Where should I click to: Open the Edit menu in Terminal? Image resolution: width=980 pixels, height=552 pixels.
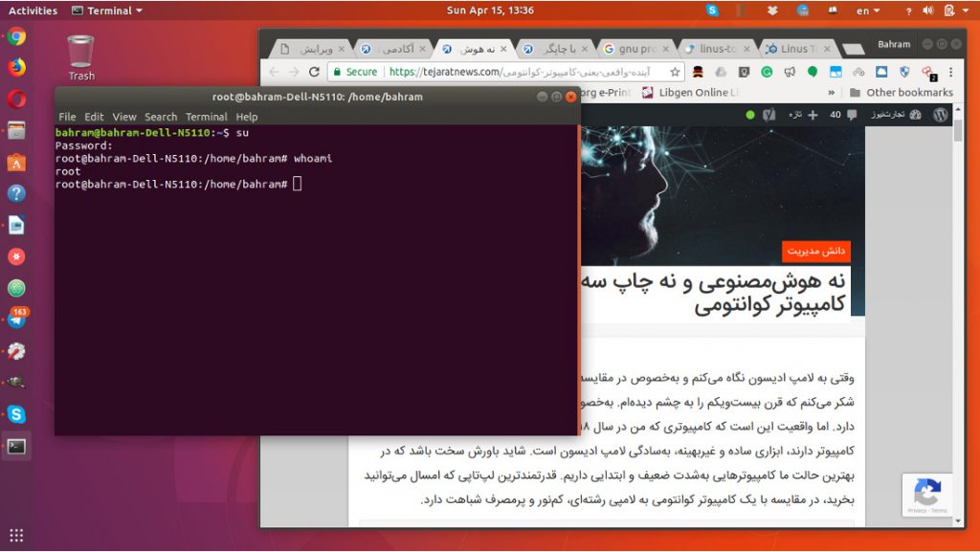tap(94, 117)
